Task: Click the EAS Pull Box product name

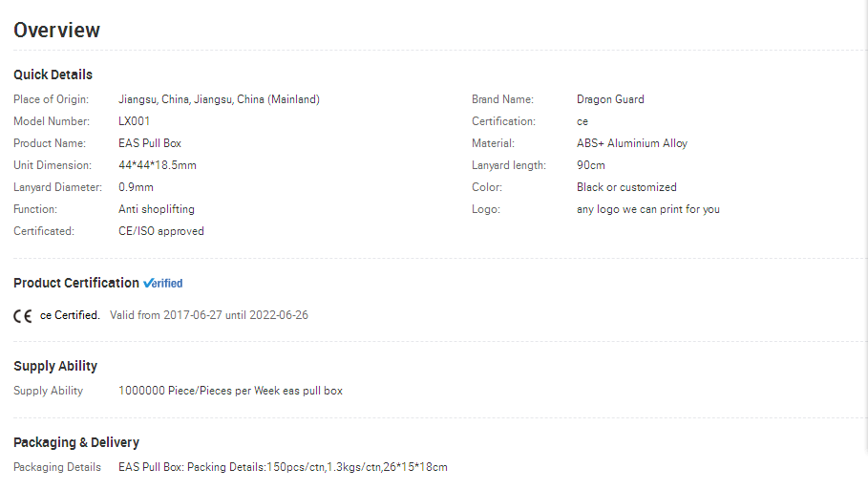Action: pyautogui.click(x=150, y=143)
